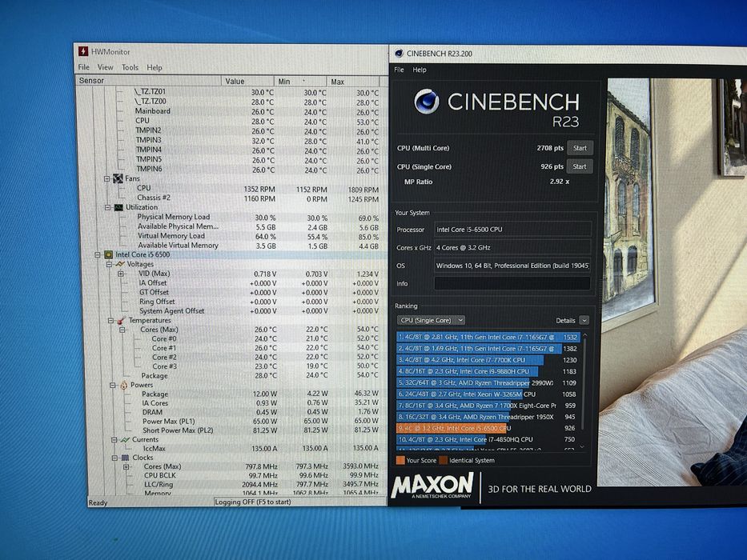This screenshot has width=747, height=560.
Task: Click the Cinebench title bar icon
Action: (x=400, y=54)
